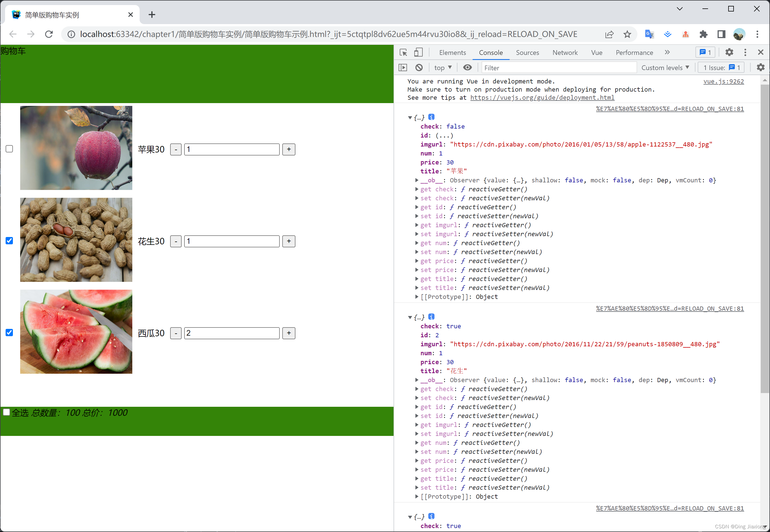Check the 苹果 item checkbox
Screen dimensions: 770x532
pos(9,149)
